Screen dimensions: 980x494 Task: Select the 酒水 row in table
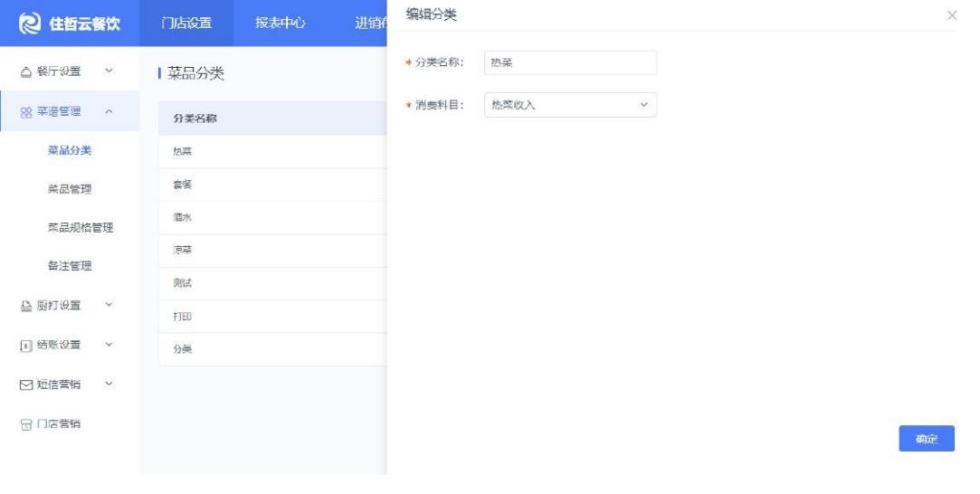point(272,218)
